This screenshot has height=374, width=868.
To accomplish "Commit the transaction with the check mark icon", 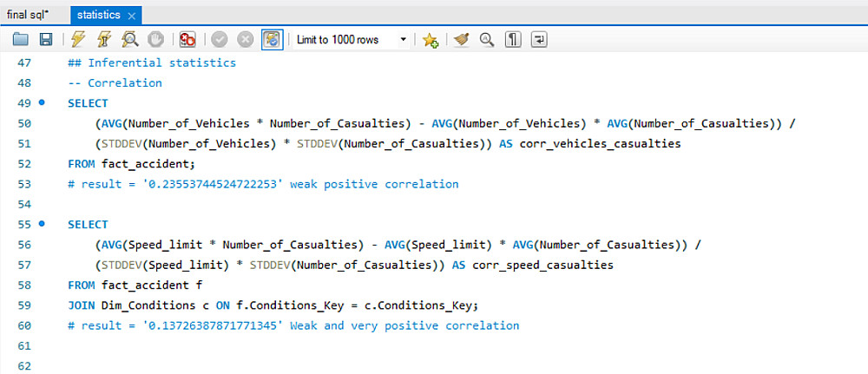I will [220, 40].
